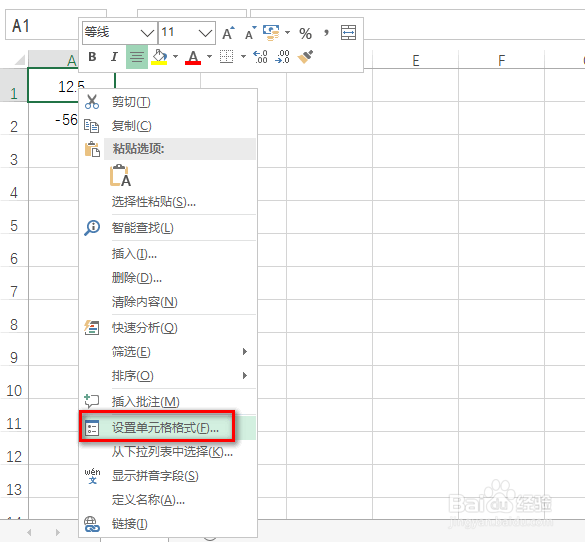The height and width of the screenshot is (542, 585).
Task: Choose 定义名称(A)... entry
Action: [x=168, y=499]
